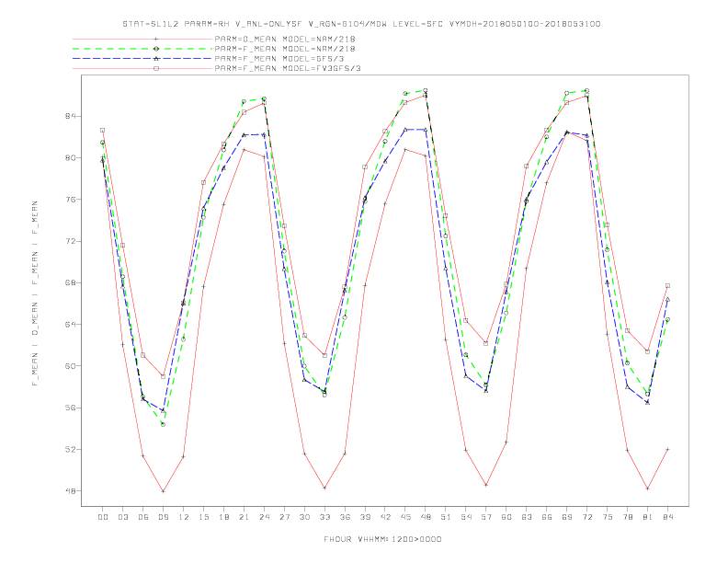Image resolution: width=728 pixels, height=563 pixels.
Task: Click x-axis tick label 78
Action: click(x=627, y=517)
